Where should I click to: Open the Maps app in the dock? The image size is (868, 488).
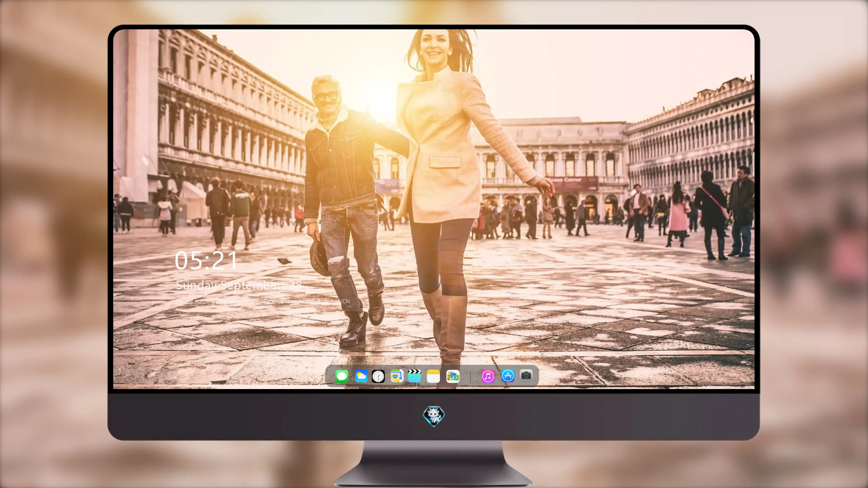(x=397, y=376)
